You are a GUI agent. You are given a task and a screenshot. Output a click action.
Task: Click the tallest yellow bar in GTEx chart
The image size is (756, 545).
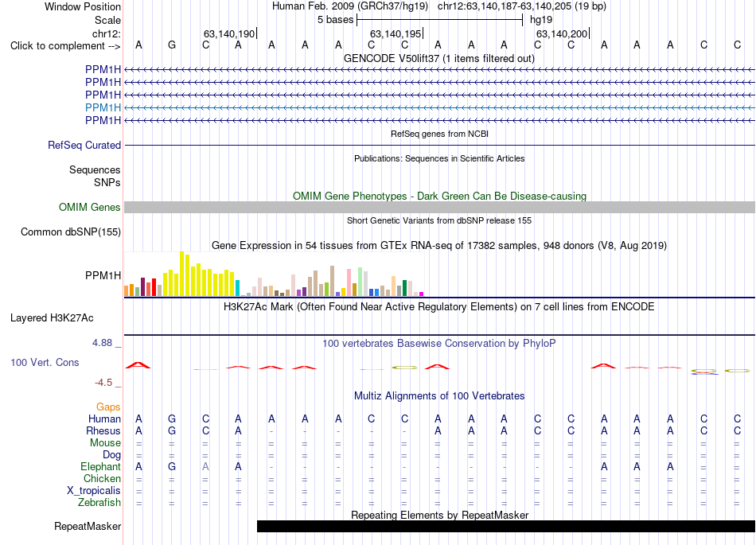(x=181, y=273)
